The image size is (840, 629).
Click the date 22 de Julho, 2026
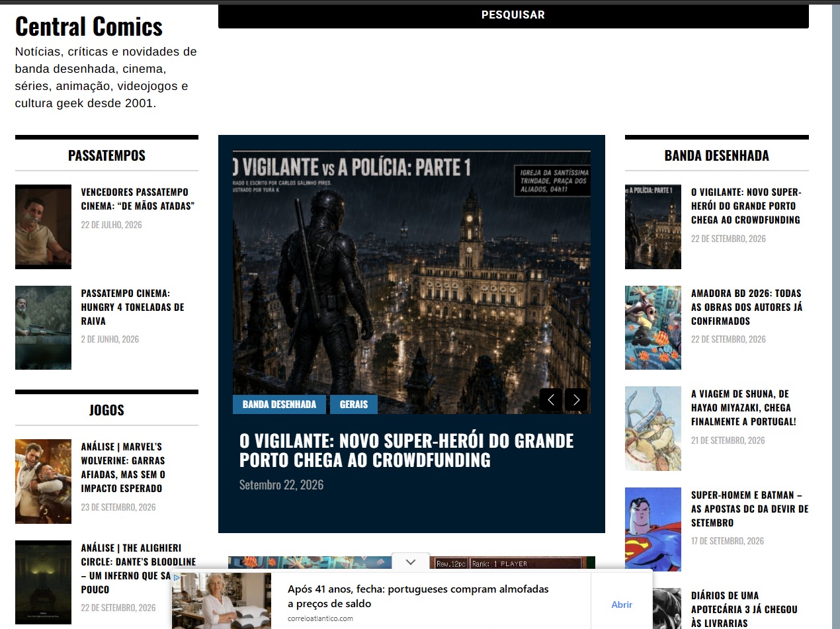(x=111, y=225)
